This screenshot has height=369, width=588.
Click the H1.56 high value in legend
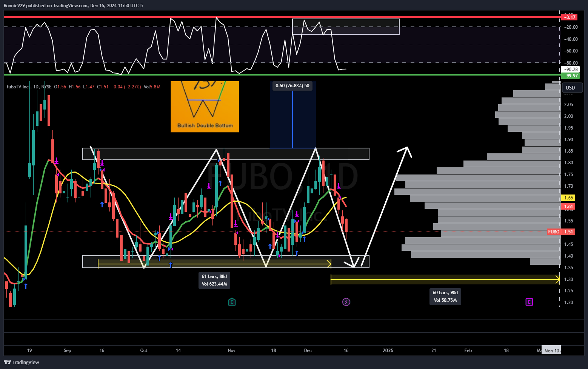pos(75,87)
